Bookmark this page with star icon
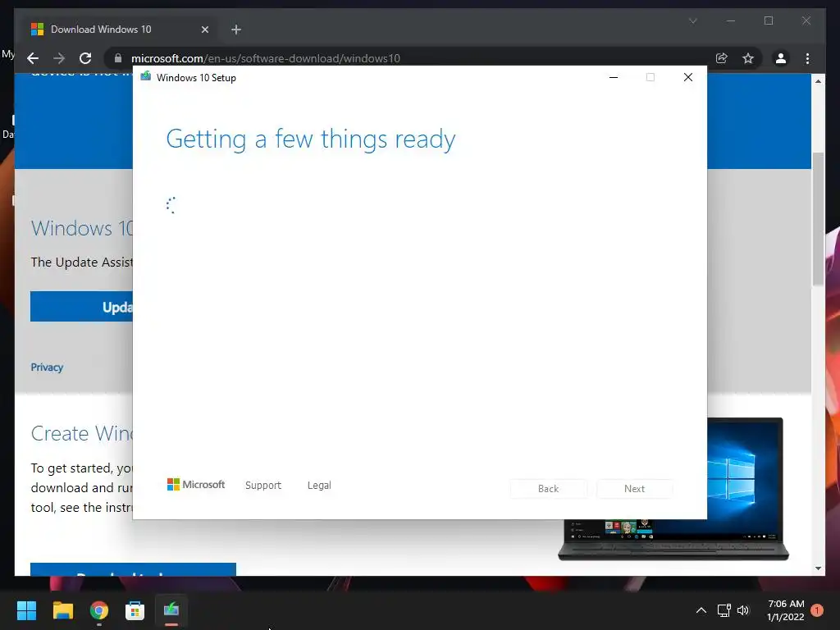The width and height of the screenshot is (840, 630). click(x=748, y=58)
